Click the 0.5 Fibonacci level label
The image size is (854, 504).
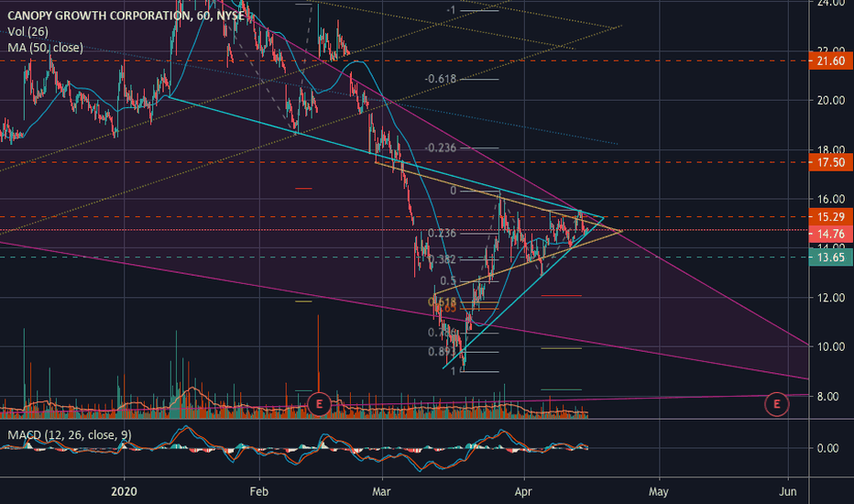(448, 281)
